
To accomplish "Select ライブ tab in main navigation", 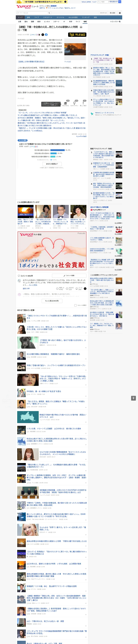I will (37, 17).
